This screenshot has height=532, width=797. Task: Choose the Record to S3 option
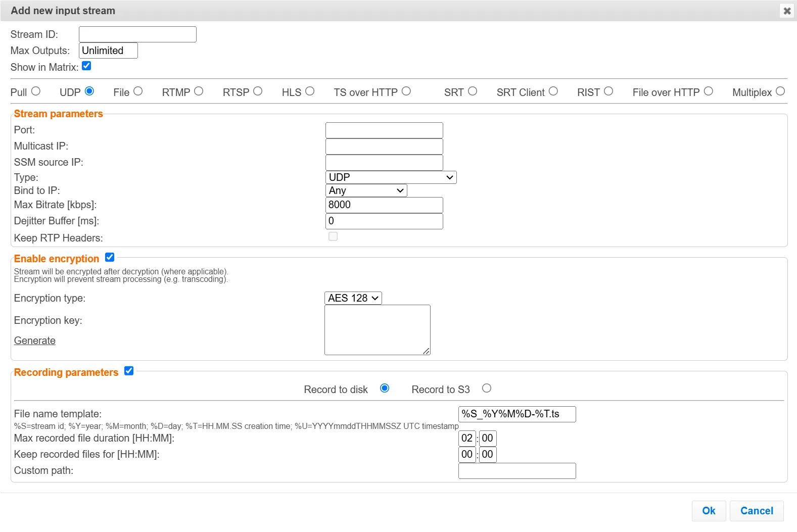487,388
